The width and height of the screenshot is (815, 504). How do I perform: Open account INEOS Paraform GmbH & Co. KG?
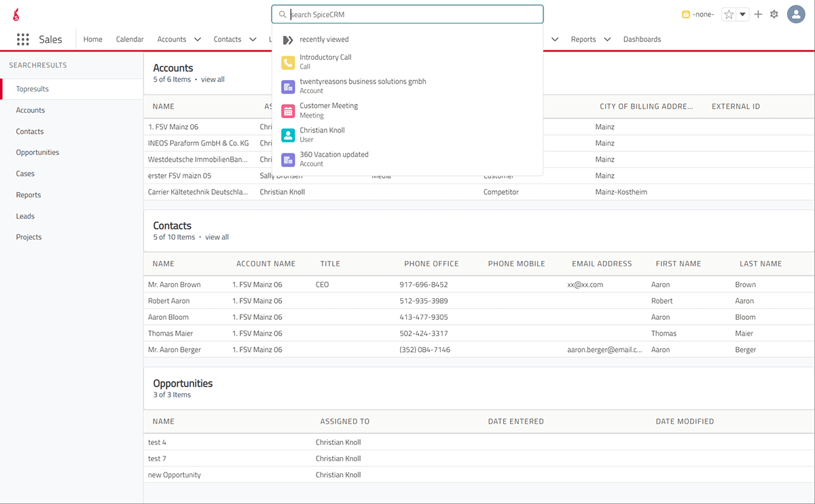coord(198,143)
